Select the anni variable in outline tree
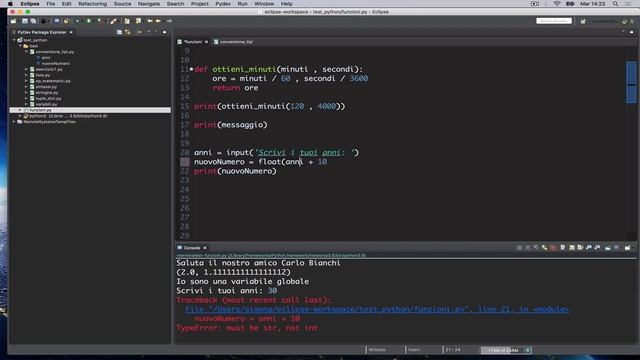 point(46,58)
